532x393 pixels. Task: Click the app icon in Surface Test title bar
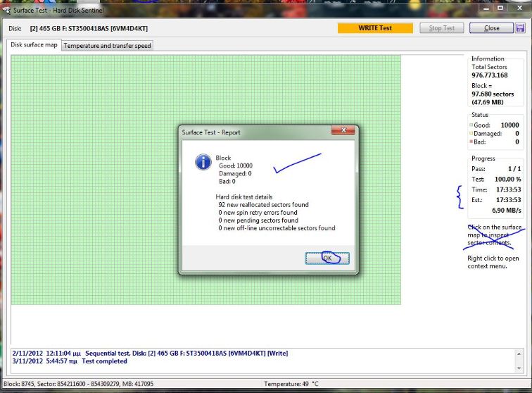pyautogui.click(x=6, y=10)
